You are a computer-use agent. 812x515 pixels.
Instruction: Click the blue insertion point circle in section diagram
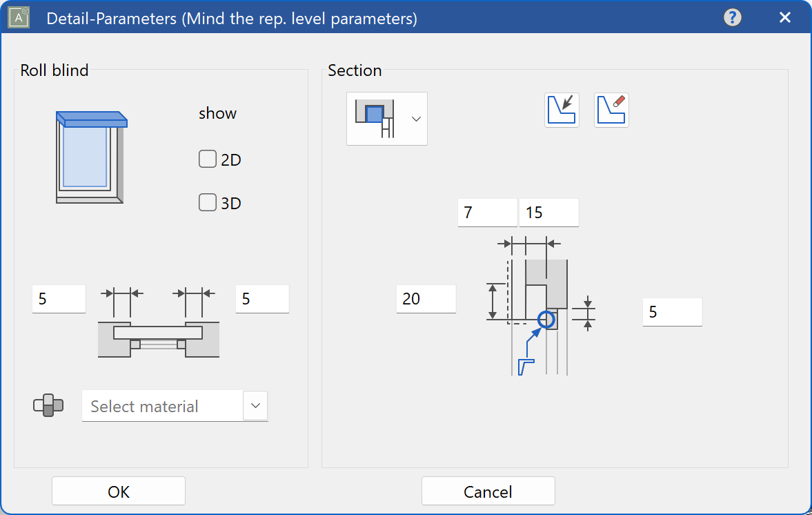pyautogui.click(x=546, y=320)
